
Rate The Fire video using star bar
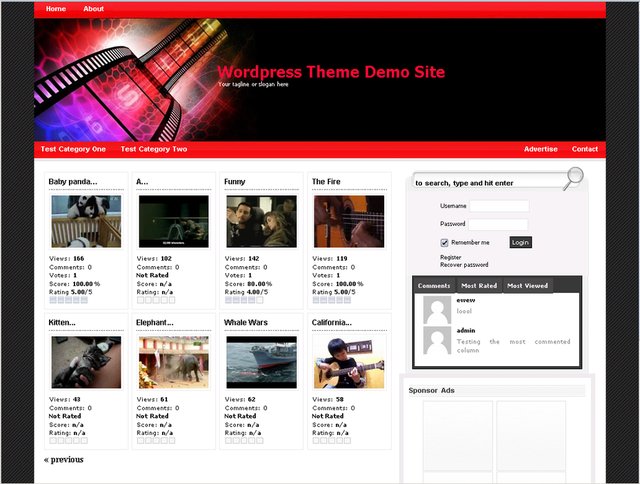click(x=332, y=300)
